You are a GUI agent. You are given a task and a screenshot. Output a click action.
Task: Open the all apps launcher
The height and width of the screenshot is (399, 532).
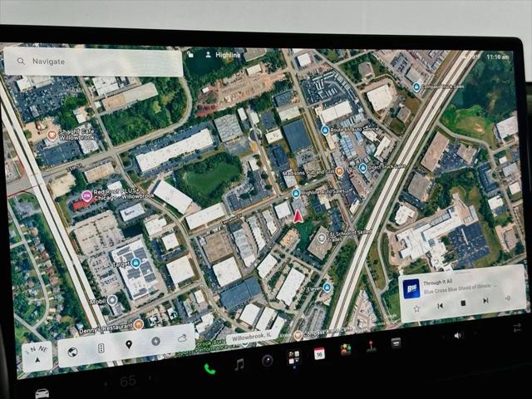click(x=293, y=357)
